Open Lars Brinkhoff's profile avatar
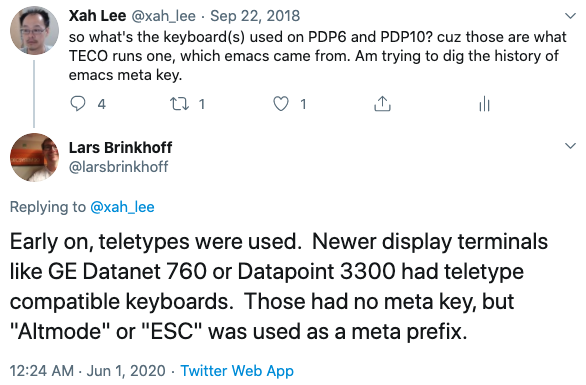 pyautogui.click(x=34, y=157)
